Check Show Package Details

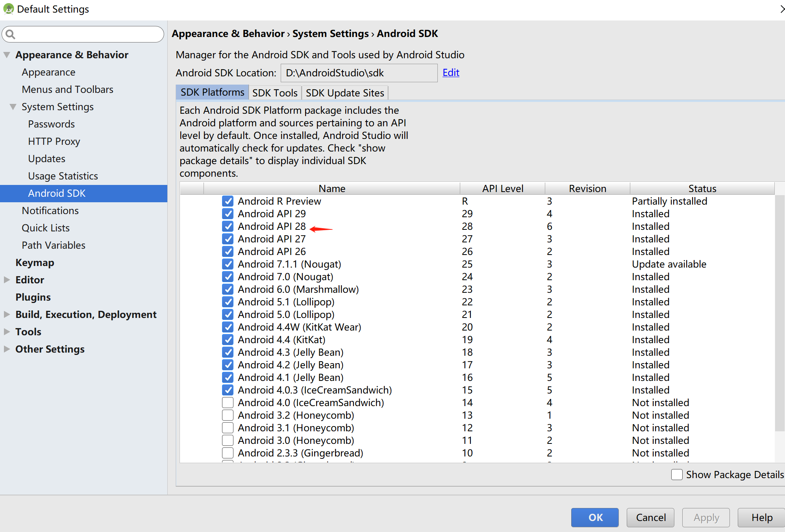point(677,475)
